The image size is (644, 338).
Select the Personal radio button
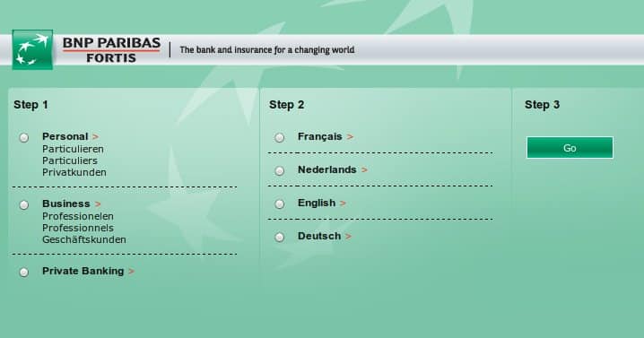(x=24, y=137)
